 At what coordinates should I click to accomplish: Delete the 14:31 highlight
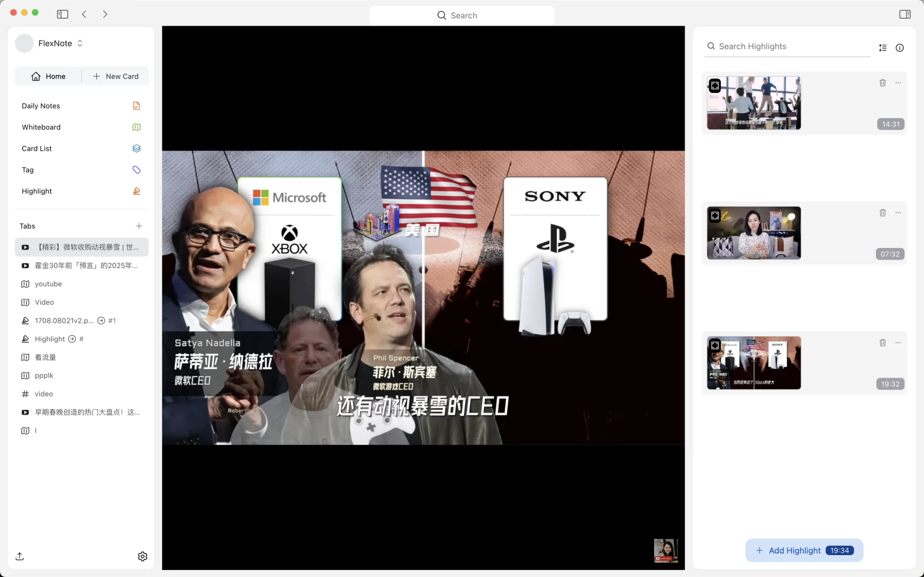883,83
